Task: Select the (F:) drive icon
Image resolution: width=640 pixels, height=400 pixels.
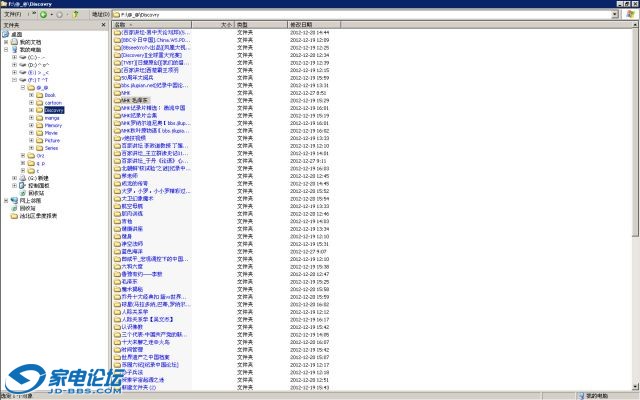Action: coord(23,80)
